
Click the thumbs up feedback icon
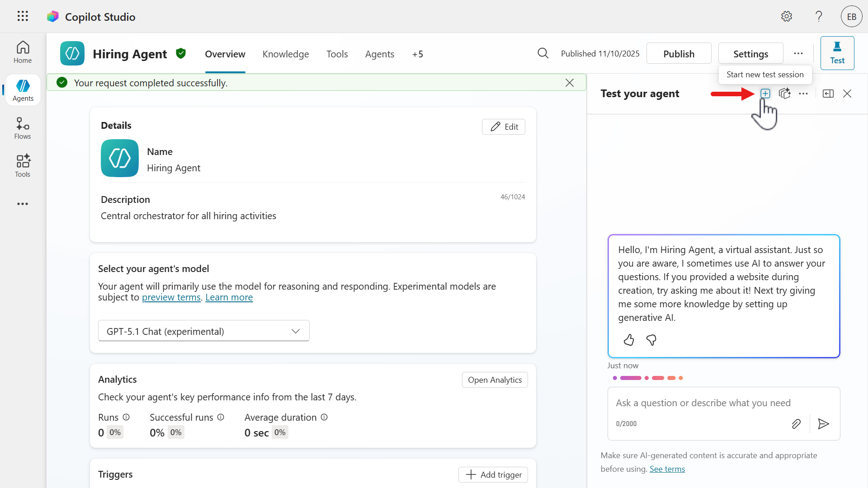(x=629, y=340)
